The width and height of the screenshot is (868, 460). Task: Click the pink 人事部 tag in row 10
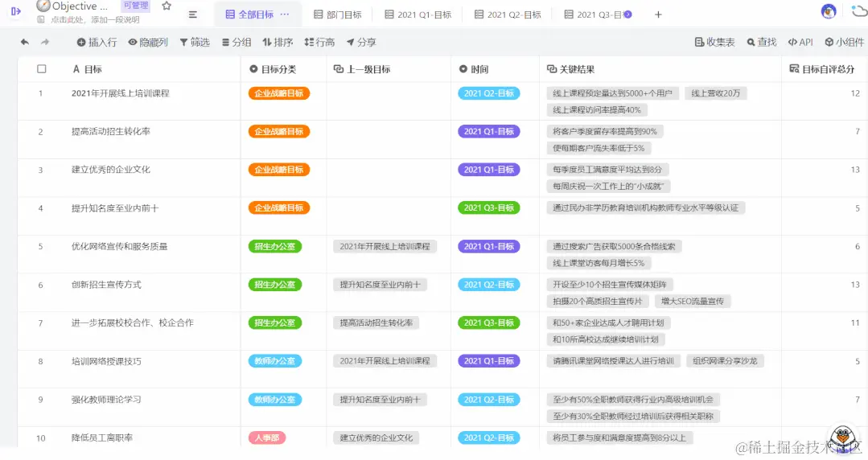(x=267, y=437)
